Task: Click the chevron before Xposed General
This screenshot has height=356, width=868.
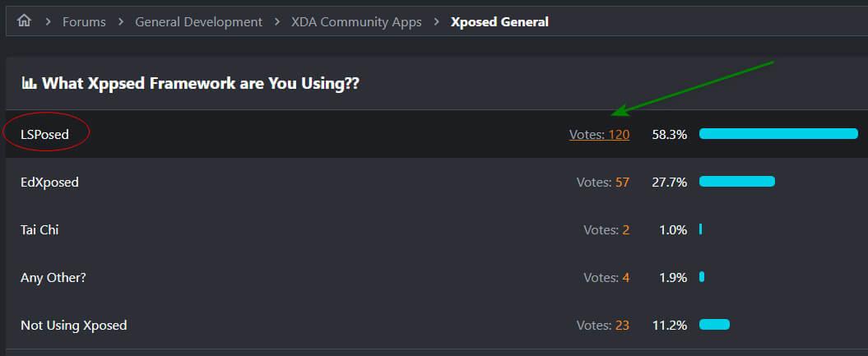Action: tap(436, 22)
